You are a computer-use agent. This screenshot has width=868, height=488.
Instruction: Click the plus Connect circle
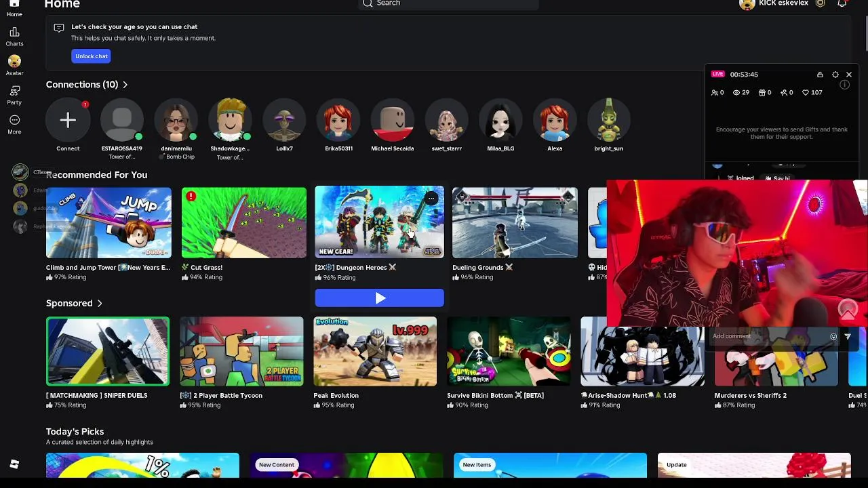[68, 121]
